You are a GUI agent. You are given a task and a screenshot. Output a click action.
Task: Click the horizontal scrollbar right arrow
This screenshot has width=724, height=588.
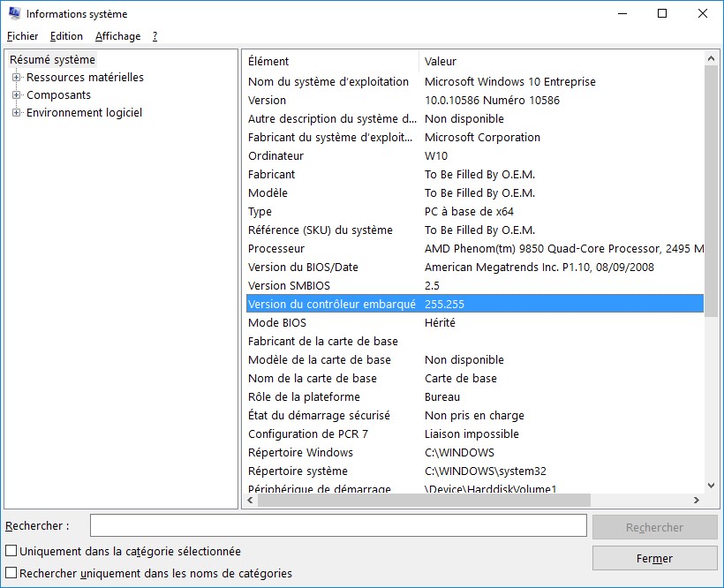[696, 501]
